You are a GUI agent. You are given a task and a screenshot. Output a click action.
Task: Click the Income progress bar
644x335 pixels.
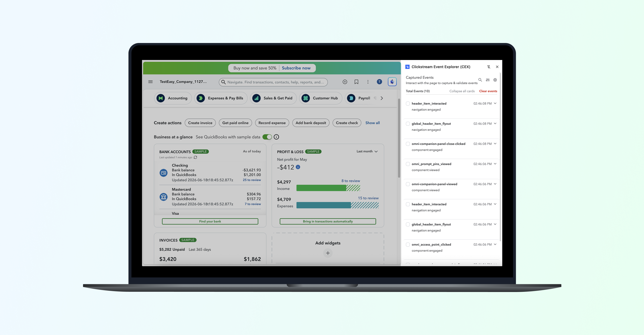328,188
